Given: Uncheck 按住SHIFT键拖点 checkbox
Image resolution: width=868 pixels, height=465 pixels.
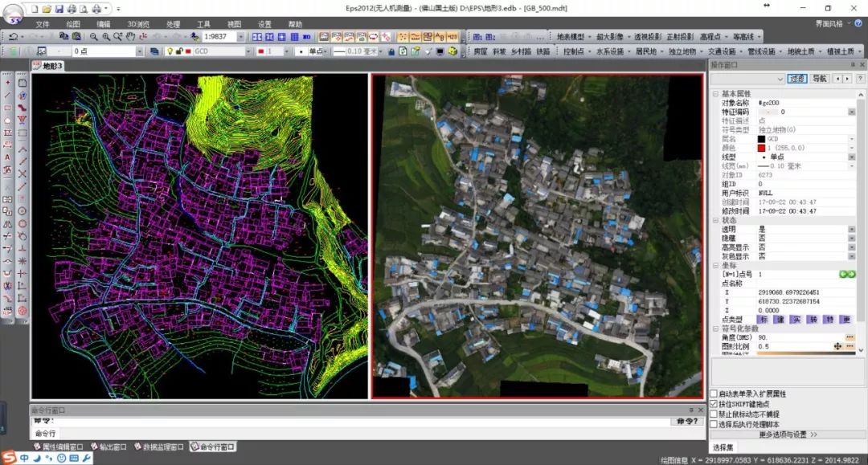Looking at the screenshot, I should [714, 404].
